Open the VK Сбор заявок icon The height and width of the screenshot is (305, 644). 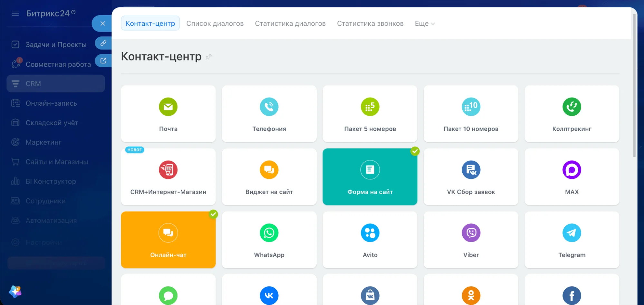coord(471,170)
